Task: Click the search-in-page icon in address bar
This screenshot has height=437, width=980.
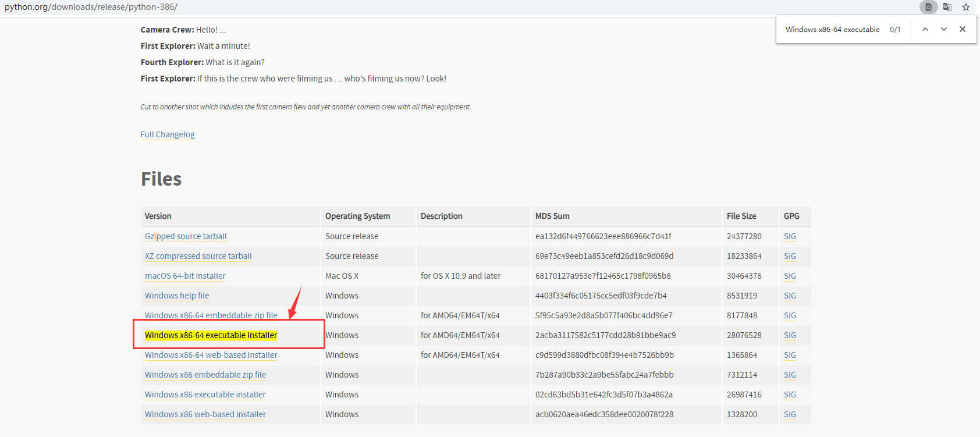Action: coord(929,7)
